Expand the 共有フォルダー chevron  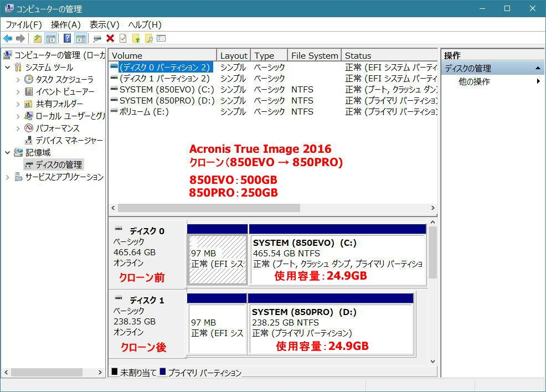click(18, 104)
